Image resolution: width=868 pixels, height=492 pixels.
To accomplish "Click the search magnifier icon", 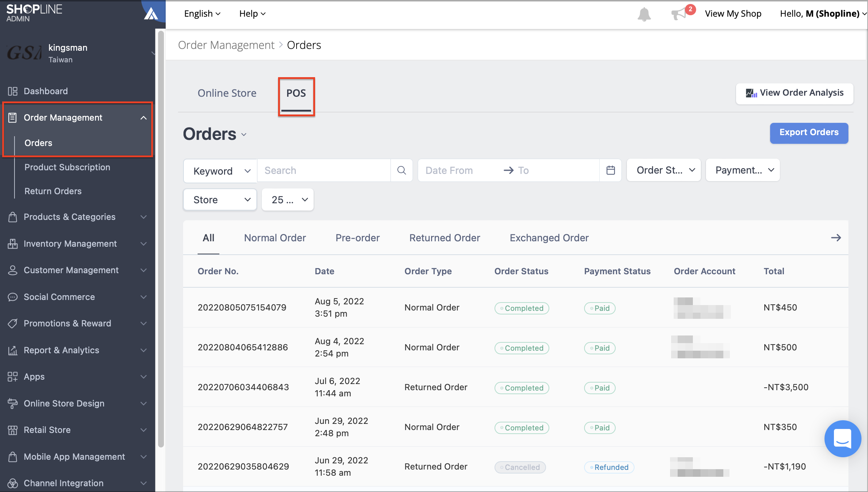I will coord(401,170).
